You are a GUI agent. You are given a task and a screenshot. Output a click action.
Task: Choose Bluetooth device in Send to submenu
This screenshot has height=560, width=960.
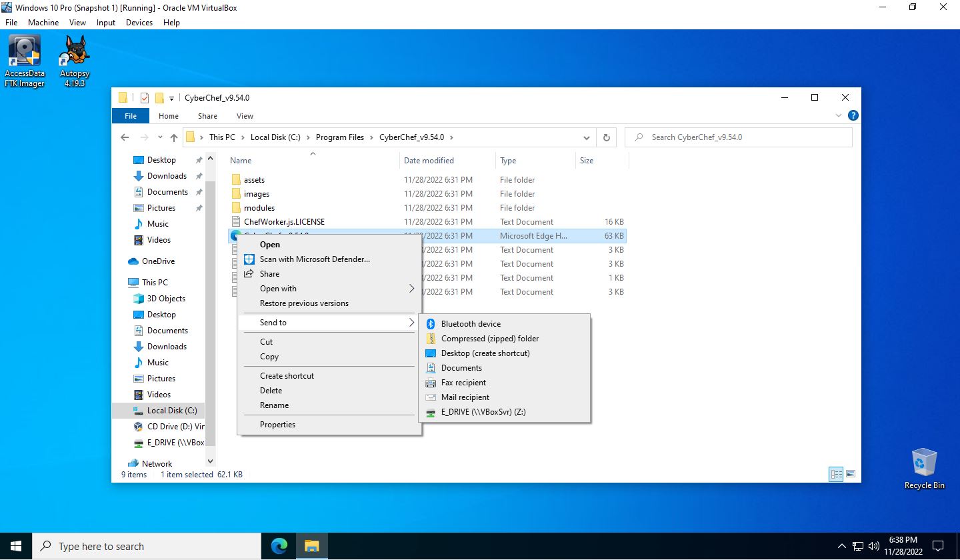pyautogui.click(x=505, y=324)
